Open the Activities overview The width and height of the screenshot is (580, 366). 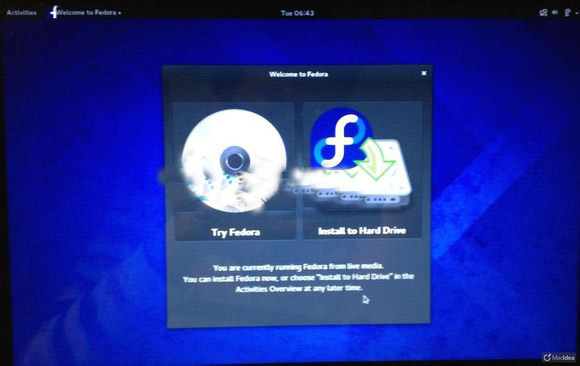point(21,13)
